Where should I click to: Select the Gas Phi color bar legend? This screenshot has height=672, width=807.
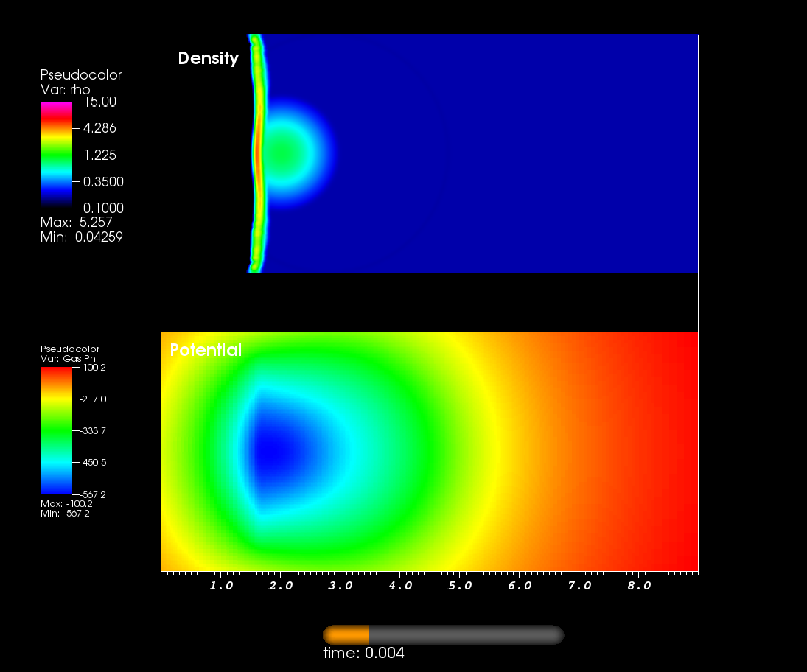click(x=56, y=430)
